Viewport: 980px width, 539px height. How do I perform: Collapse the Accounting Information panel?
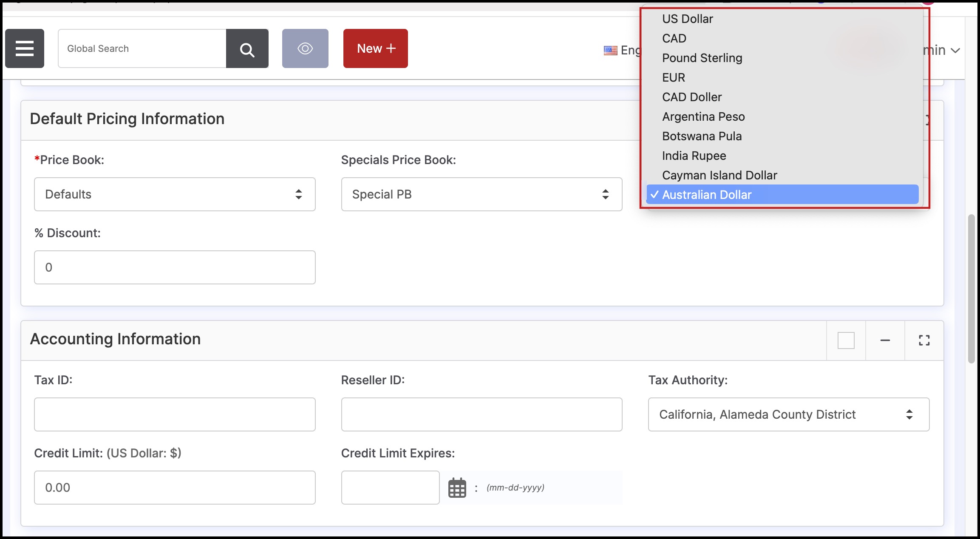pyautogui.click(x=885, y=340)
